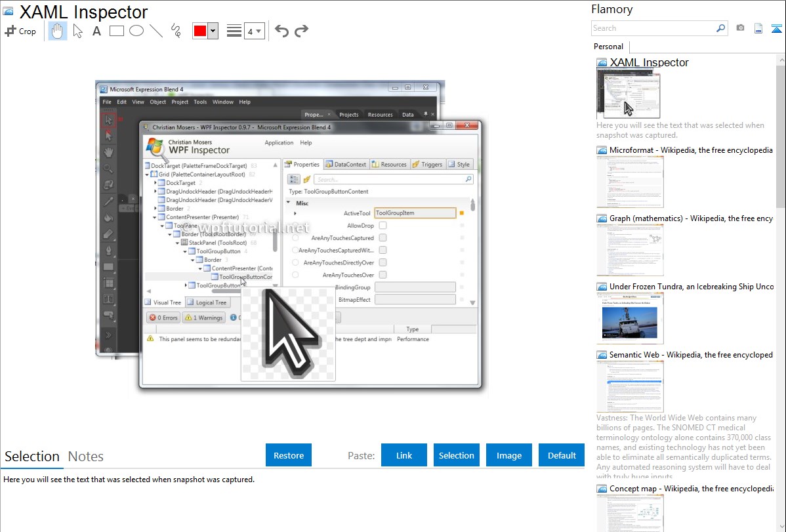Select the hand pan tool in Flamory toolbar
This screenshot has width=786, height=532.
coord(57,31)
